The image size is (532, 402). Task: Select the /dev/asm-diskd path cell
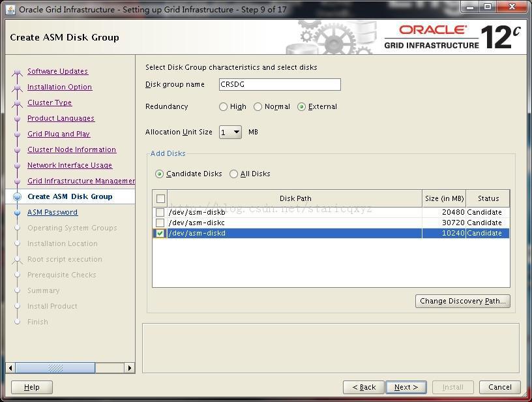coord(295,233)
